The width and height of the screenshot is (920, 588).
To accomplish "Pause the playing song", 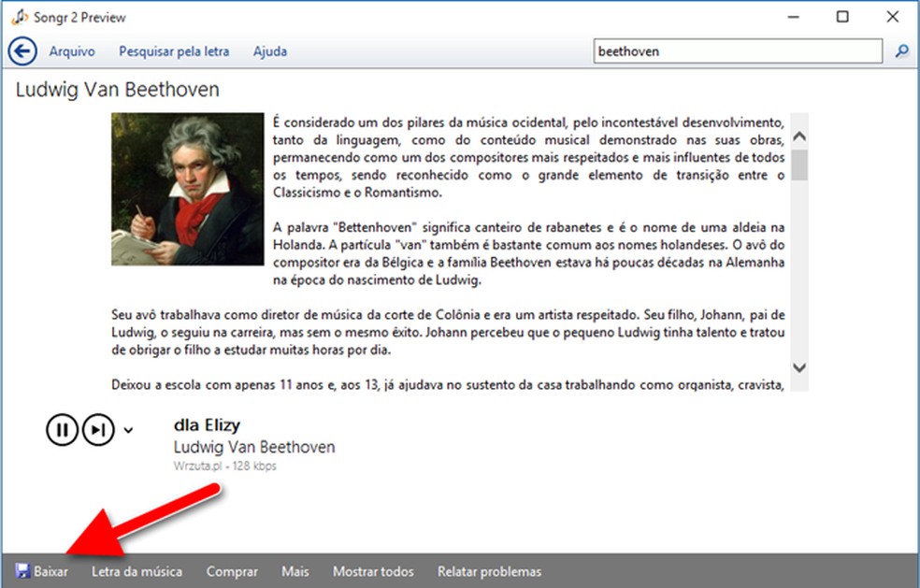I will tap(62, 430).
